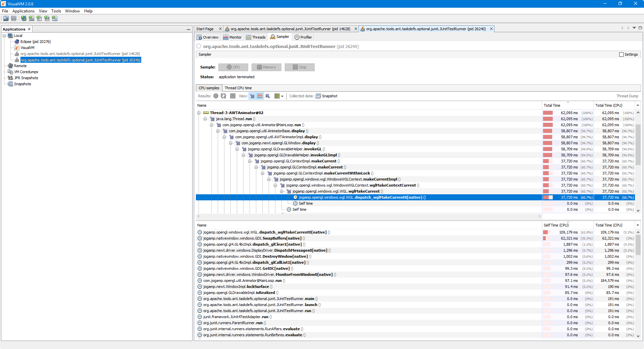Viewport: 644px width, 349px height.
Task: Click the horizontal scrollbar under call tree
Action: [x=369, y=216]
